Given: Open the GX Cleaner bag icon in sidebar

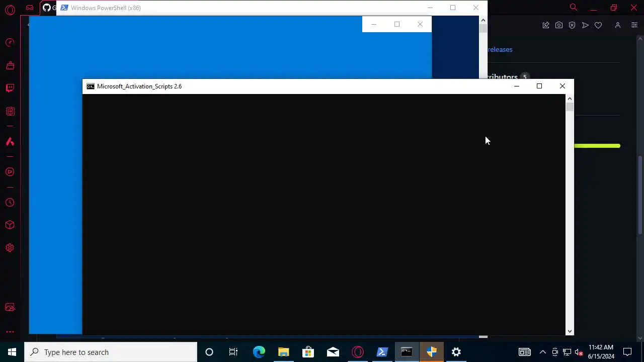Looking at the screenshot, I should (x=10, y=65).
